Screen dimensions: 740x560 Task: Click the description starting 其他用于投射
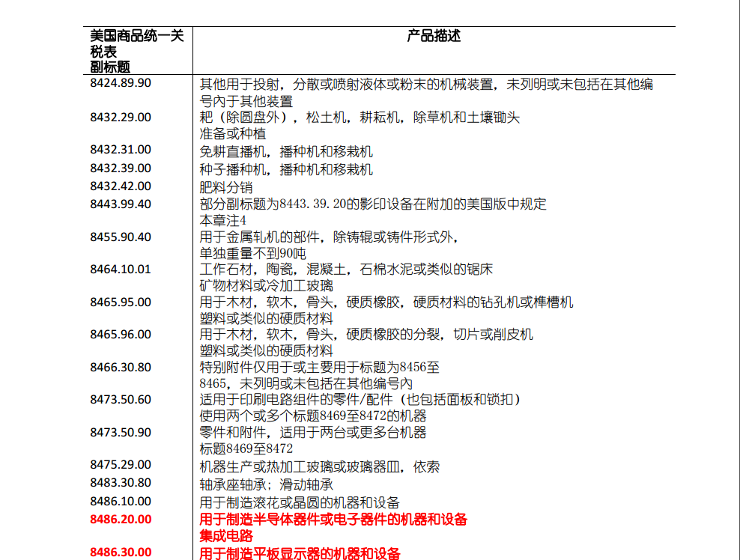click(x=426, y=85)
